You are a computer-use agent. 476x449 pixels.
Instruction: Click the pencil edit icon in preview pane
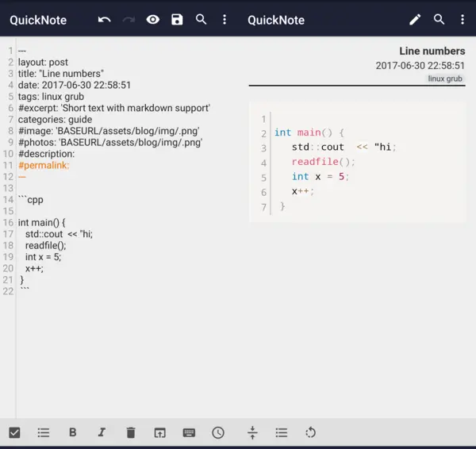tap(415, 20)
